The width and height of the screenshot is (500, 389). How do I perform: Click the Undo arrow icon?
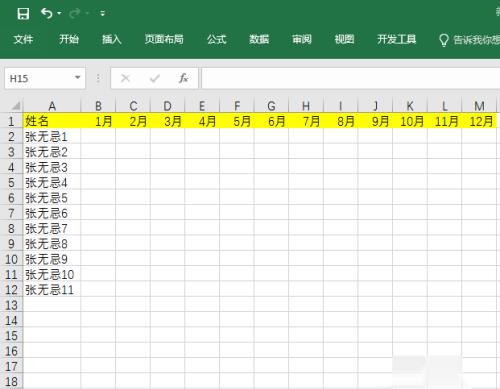pos(47,14)
